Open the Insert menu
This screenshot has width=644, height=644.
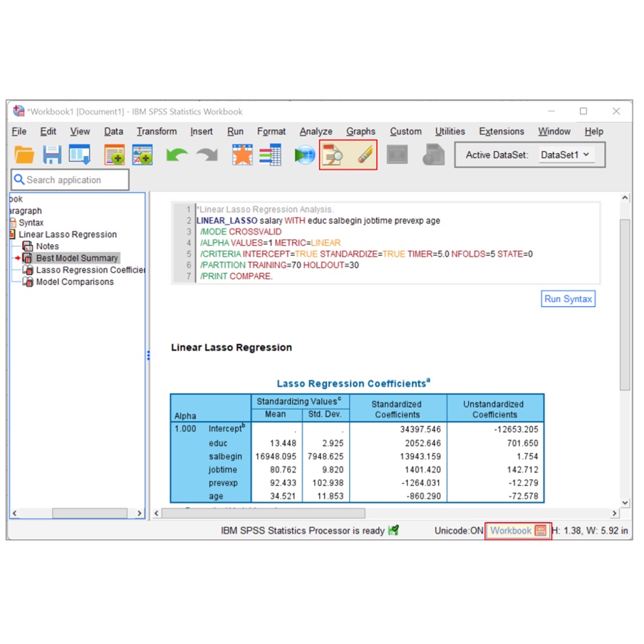point(201,131)
